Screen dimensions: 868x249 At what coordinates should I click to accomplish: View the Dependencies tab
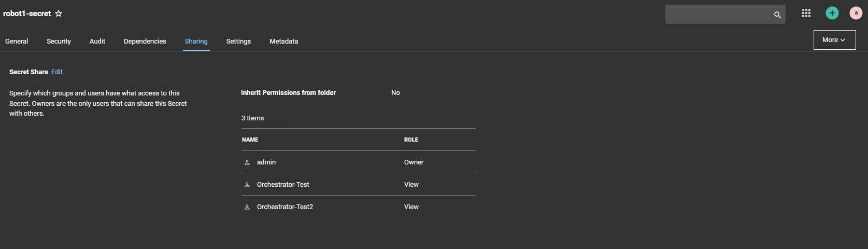pos(145,41)
